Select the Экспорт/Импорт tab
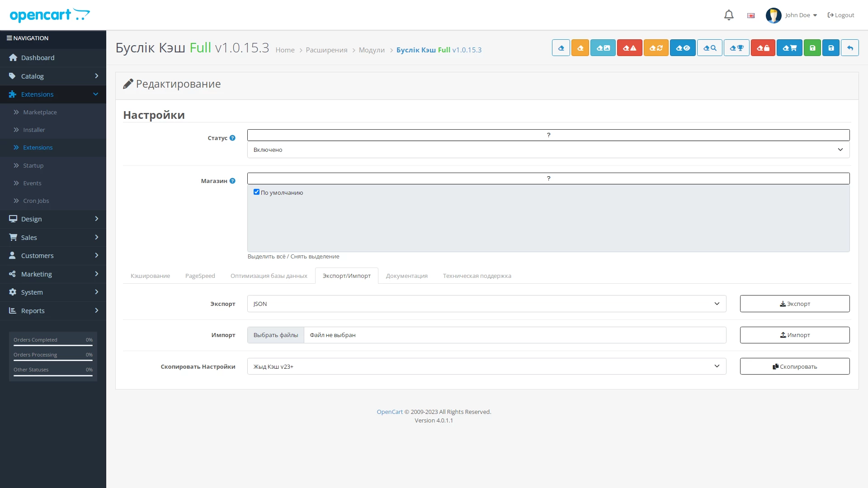 click(346, 276)
